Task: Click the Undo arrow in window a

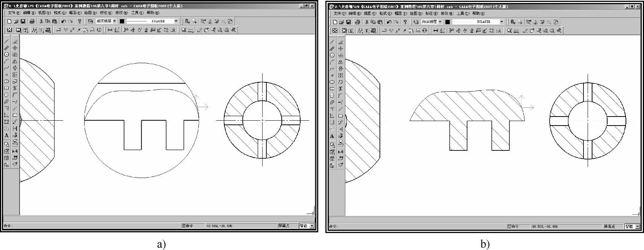Action: click(x=63, y=21)
